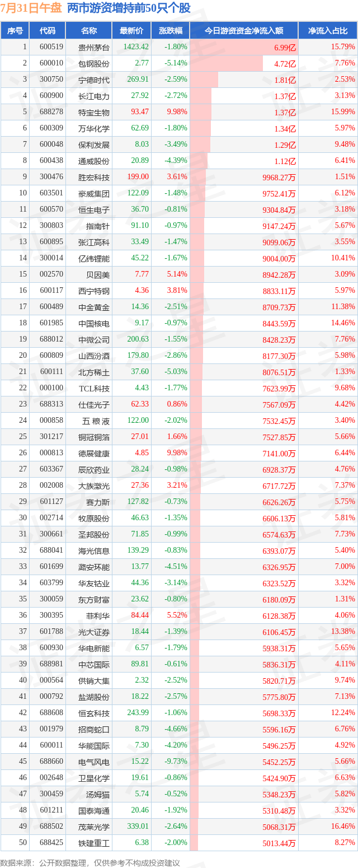Click inflow ratio 13.38%
Image resolution: width=358 pixels, height=868 pixels.
click(343, 632)
